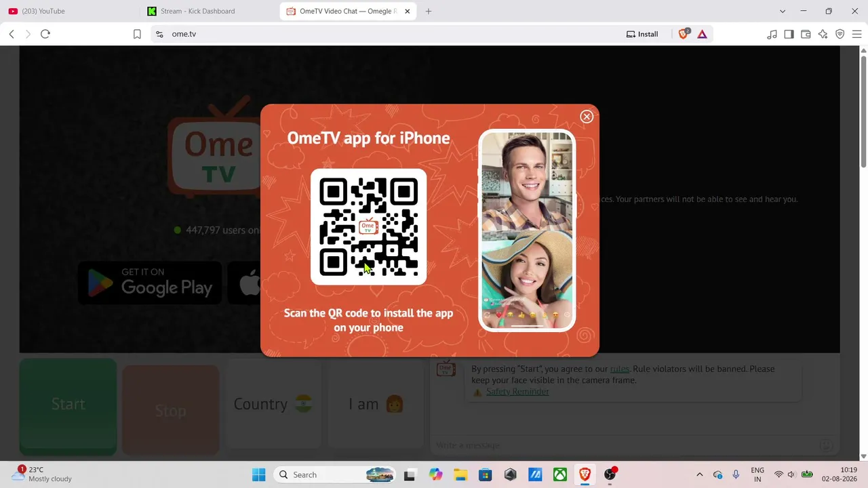Open the tab search dropdown chevron
Image resolution: width=868 pixels, height=488 pixels.
(x=783, y=11)
